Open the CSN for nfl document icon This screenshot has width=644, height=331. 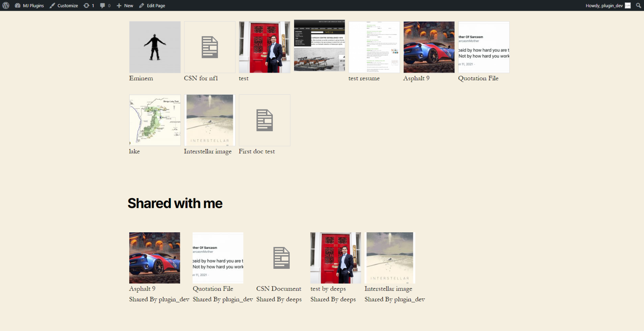210,47
